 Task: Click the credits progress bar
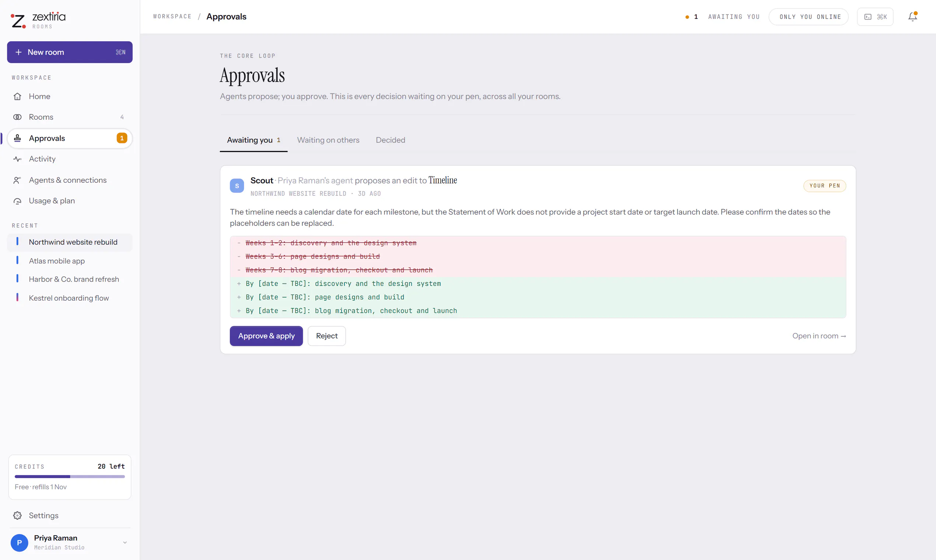(x=70, y=477)
